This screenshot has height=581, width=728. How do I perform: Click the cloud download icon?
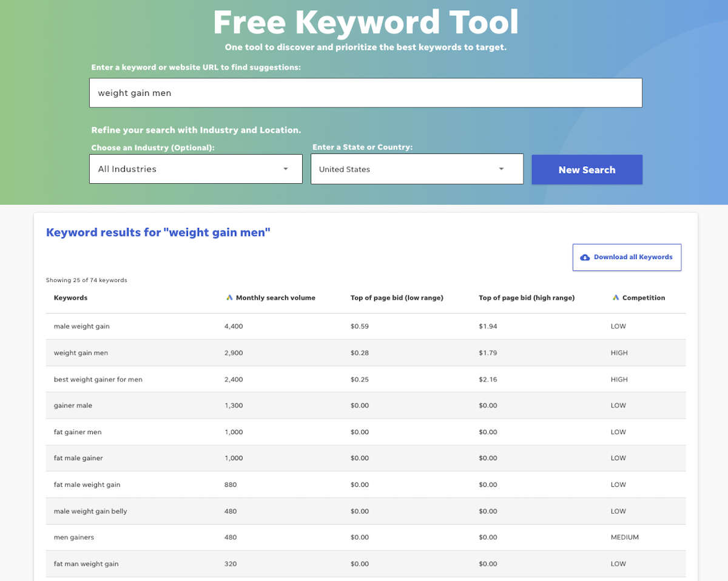pos(584,257)
